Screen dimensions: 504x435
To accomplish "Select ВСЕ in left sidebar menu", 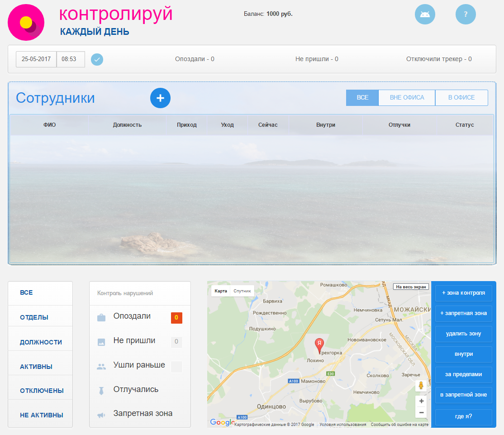I will 40,293.
